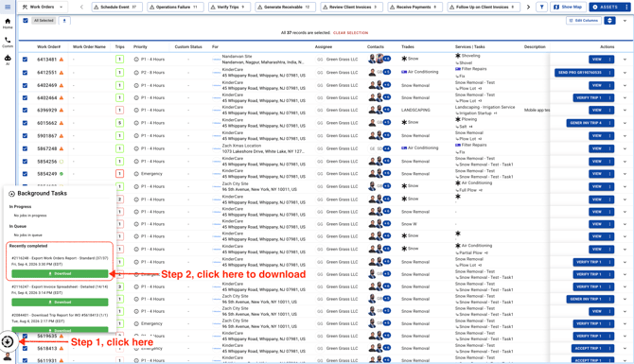This screenshot has height=364, width=634.
Task: Click CLEAR SELECTION link
Action: pos(350,33)
